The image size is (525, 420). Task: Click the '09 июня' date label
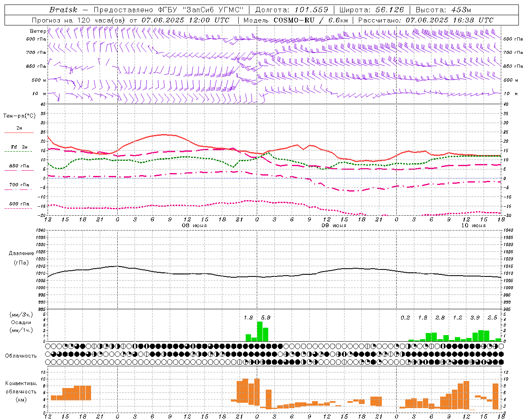334,226
